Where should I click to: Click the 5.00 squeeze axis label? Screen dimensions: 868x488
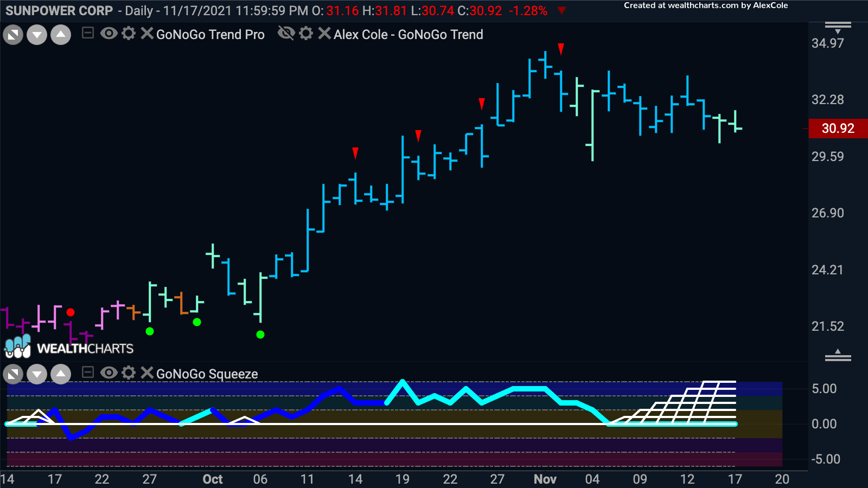tap(824, 389)
